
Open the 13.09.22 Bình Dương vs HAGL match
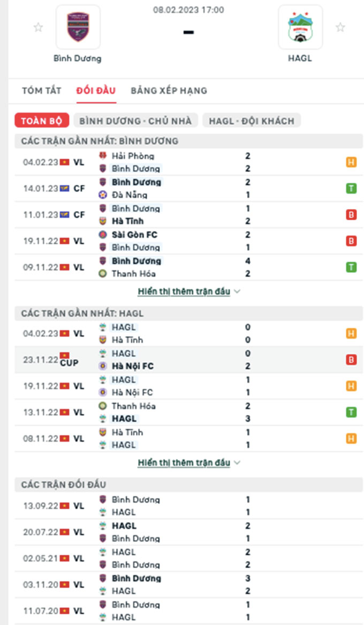coord(189,506)
